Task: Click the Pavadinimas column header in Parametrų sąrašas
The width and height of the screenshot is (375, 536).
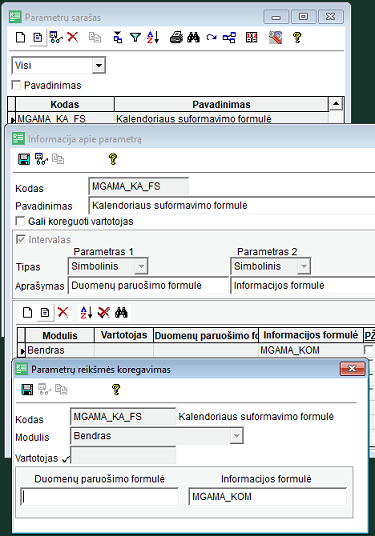Action: click(x=221, y=104)
